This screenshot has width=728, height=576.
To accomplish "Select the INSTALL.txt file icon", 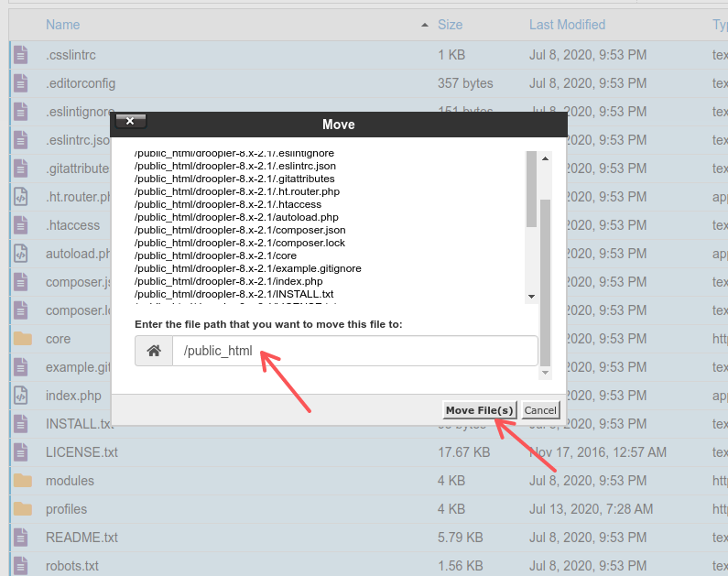I will click(20, 423).
